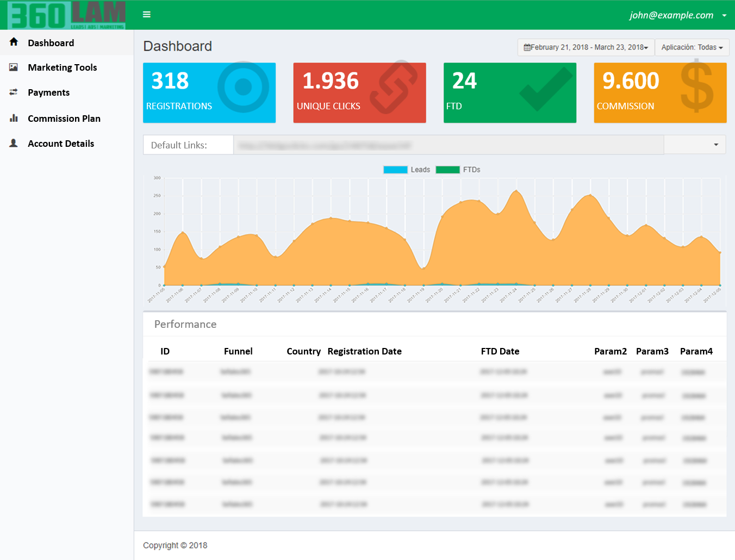Sort by Param4 column header

[x=696, y=351]
